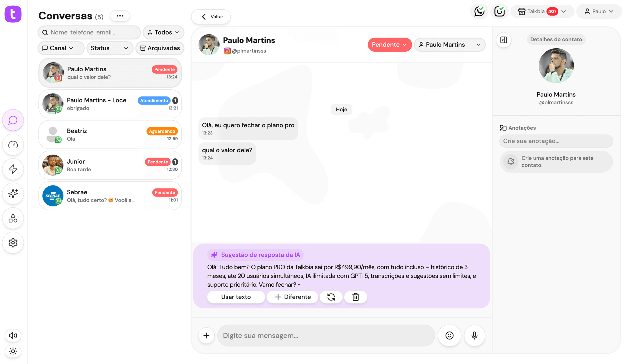This screenshot has height=364, width=632.
Task: Collapse the contact details panel
Action: tap(504, 40)
